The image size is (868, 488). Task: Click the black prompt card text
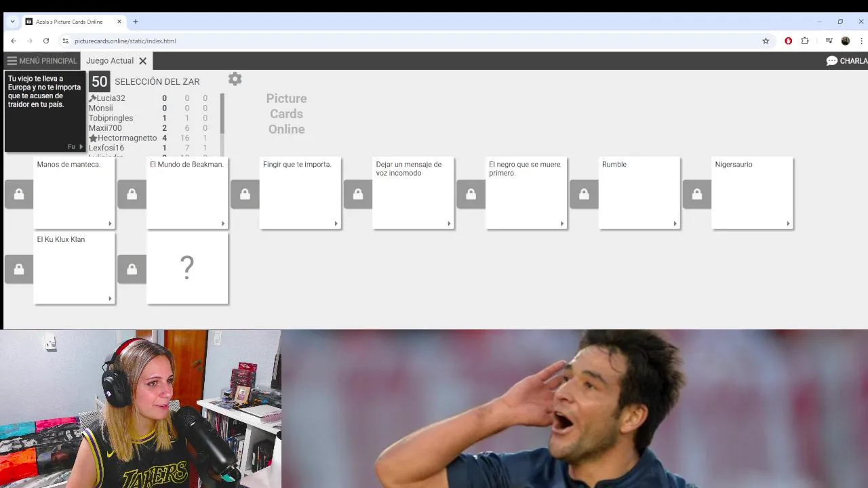click(44, 91)
